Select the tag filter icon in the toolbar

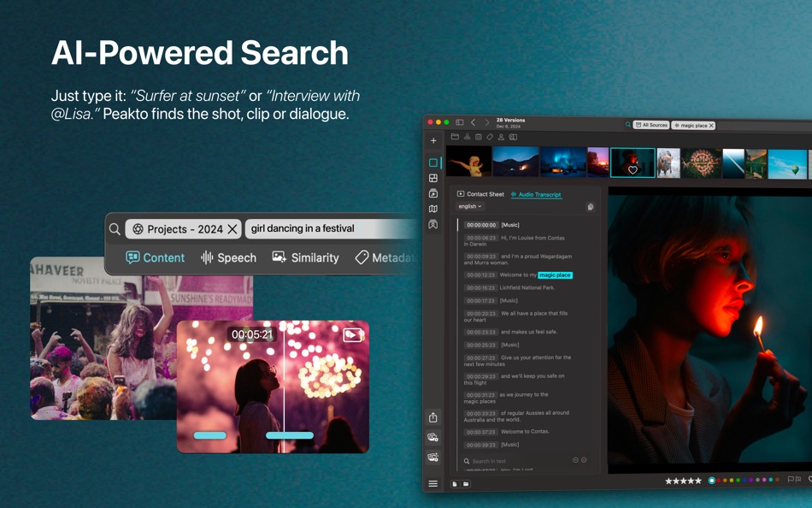(x=489, y=137)
